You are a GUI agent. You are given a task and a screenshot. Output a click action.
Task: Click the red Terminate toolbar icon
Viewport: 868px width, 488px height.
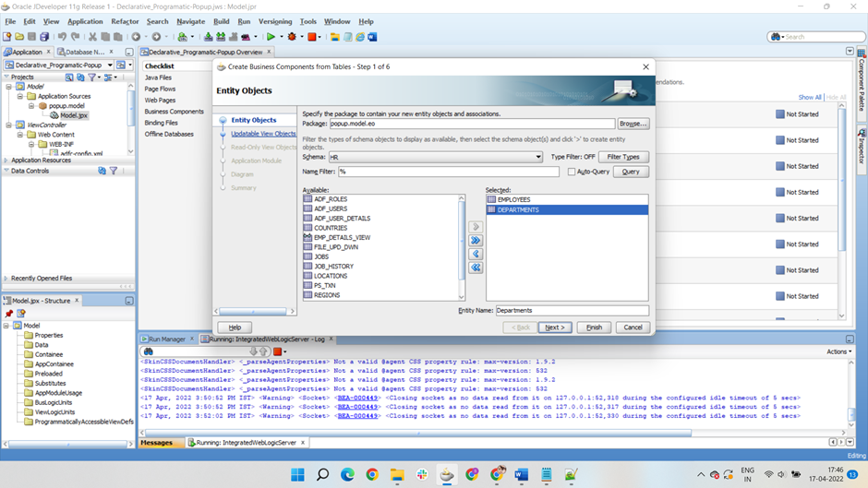pyautogui.click(x=312, y=37)
